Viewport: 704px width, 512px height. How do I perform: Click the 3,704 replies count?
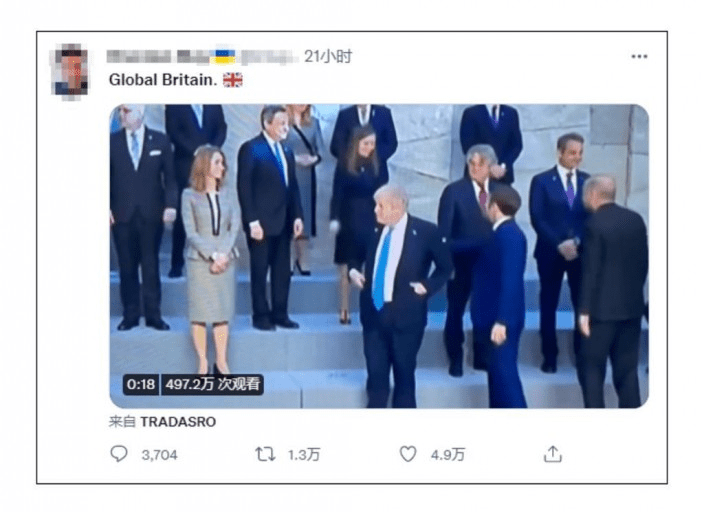coord(159,455)
